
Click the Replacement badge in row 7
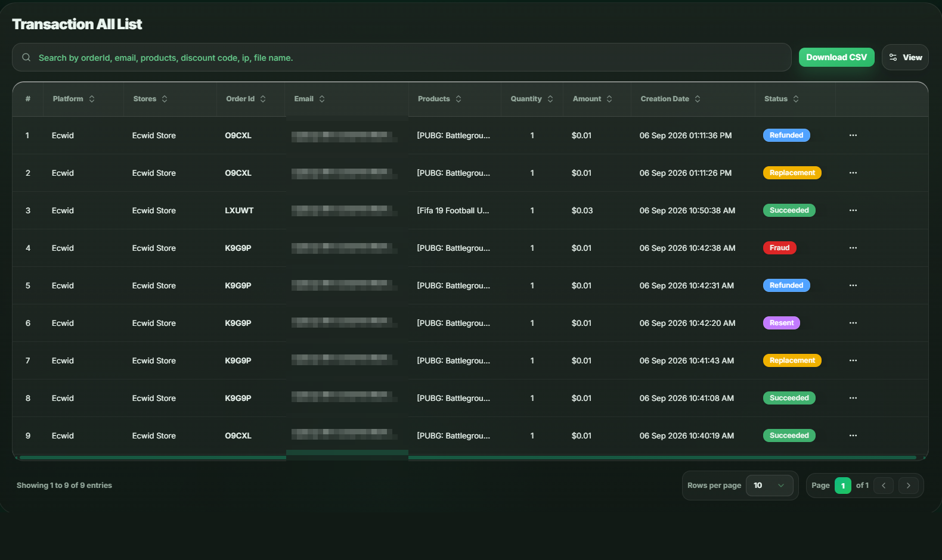[x=792, y=360]
